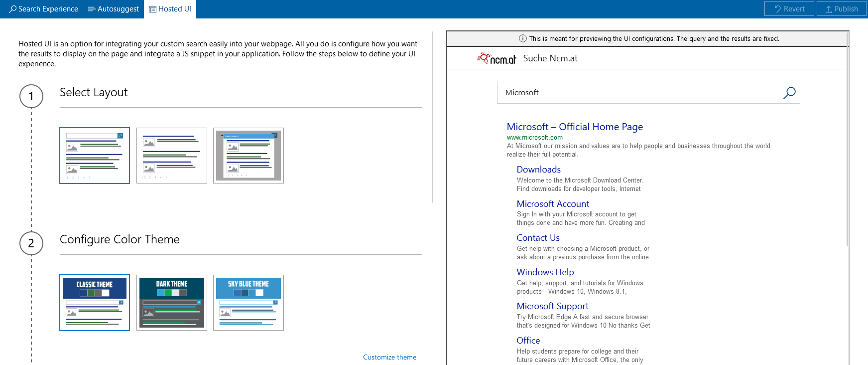This screenshot has height=365, width=868.
Task: Select the Hosted UI tab
Action: [170, 9]
